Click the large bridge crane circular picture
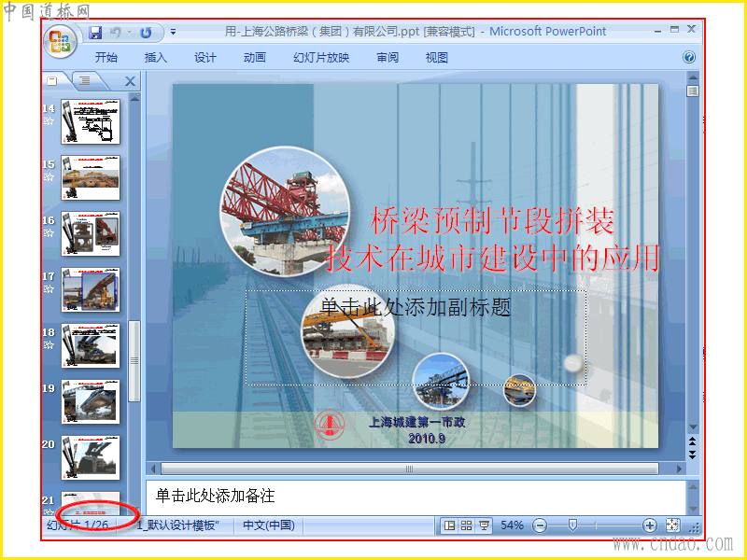The image size is (747, 560). tap(285, 212)
